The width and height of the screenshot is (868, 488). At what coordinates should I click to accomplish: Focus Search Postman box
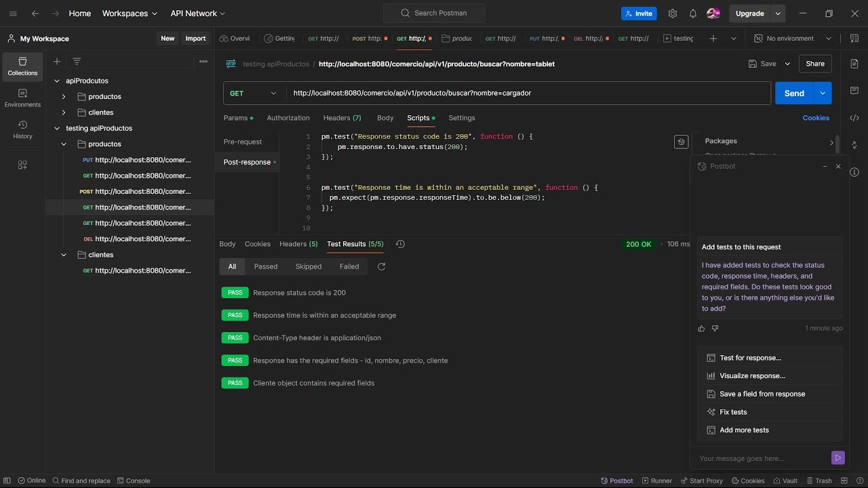coord(434,14)
